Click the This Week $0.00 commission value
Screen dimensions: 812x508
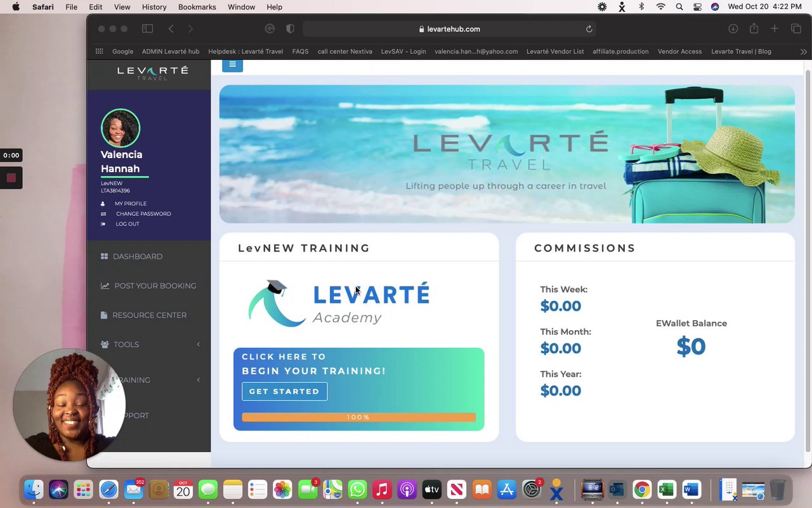click(x=561, y=306)
